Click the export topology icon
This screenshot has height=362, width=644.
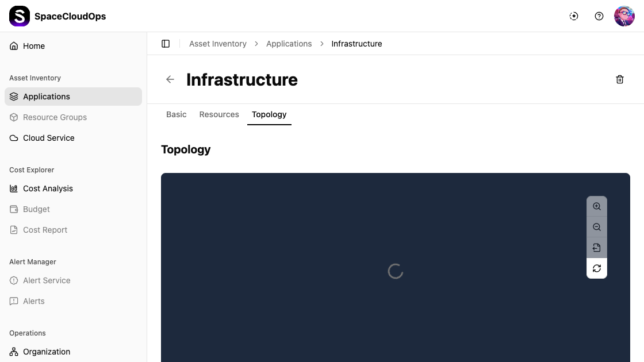point(597,248)
